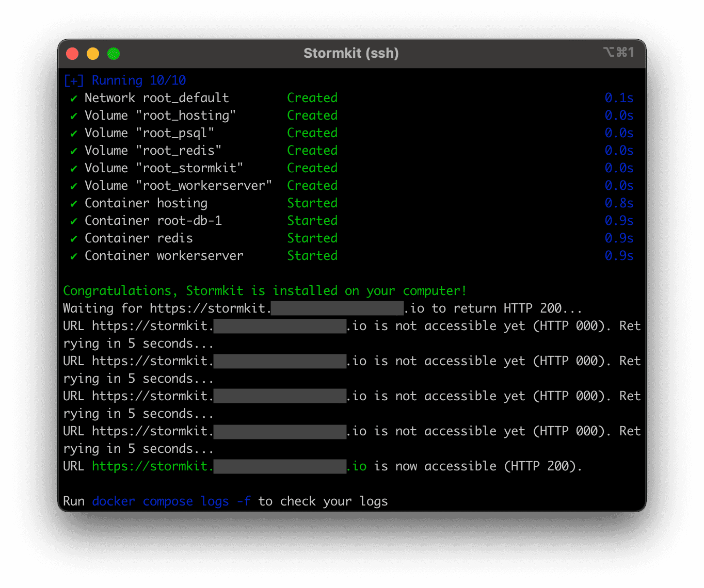
Task: Click the 0.8s duration for hosting
Action: point(619,203)
